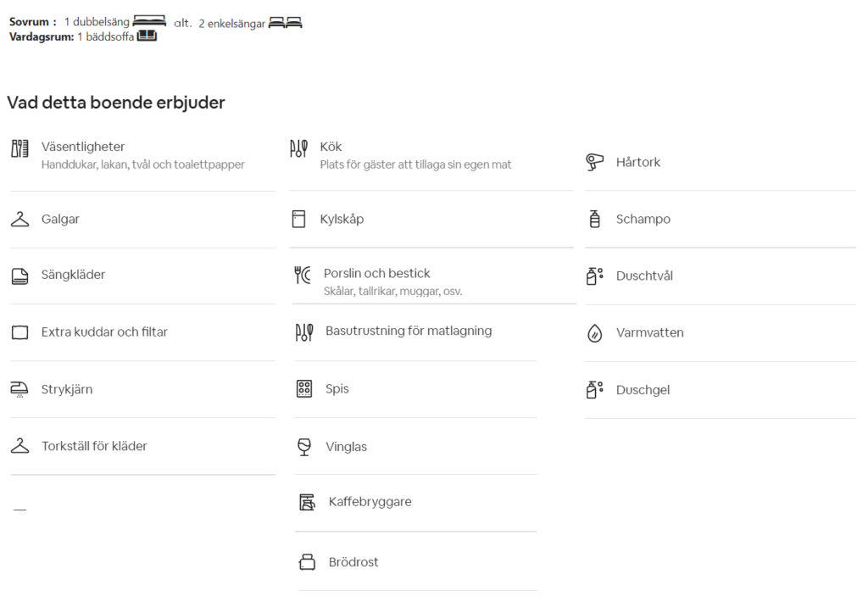The width and height of the screenshot is (868, 602).
Task: Click the Spis stove icon
Action: click(304, 389)
